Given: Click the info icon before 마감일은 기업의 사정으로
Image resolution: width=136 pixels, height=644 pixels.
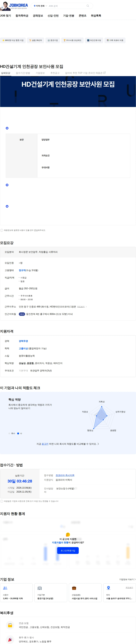Looking at the screenshot, I should pos(2,501).
